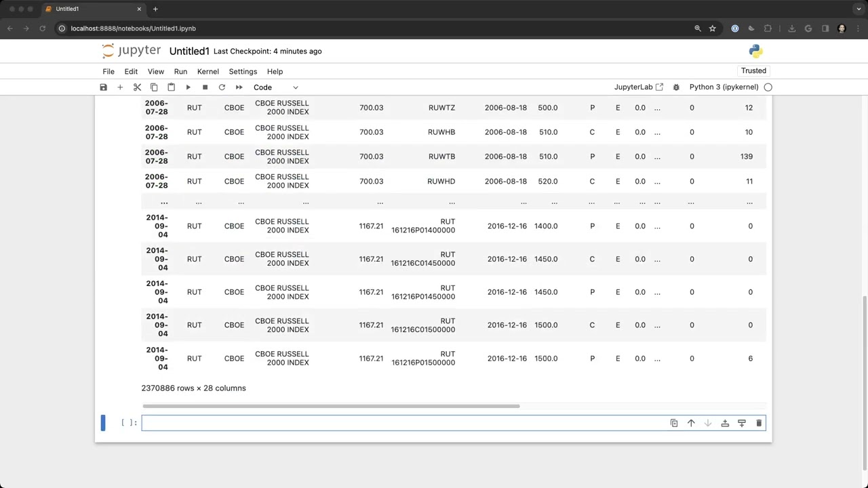
Task: Open the File menu
Action: coord(108,71)
